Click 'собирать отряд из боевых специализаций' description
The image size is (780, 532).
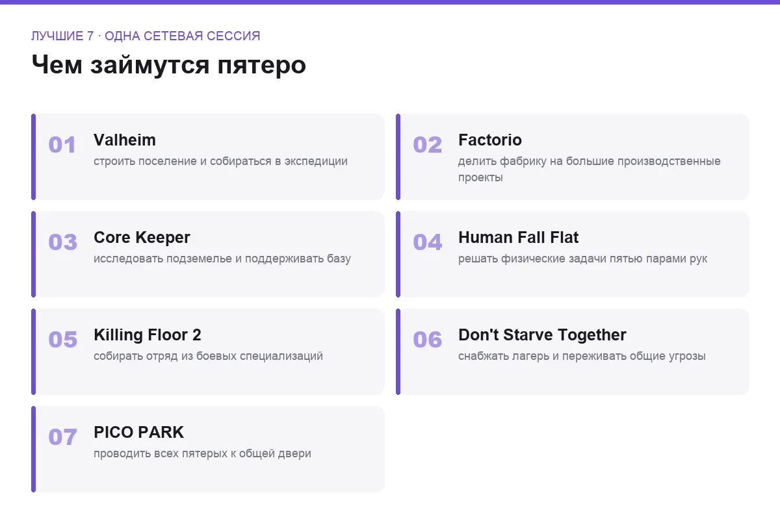pyautogui.click(x=208, y=356)
